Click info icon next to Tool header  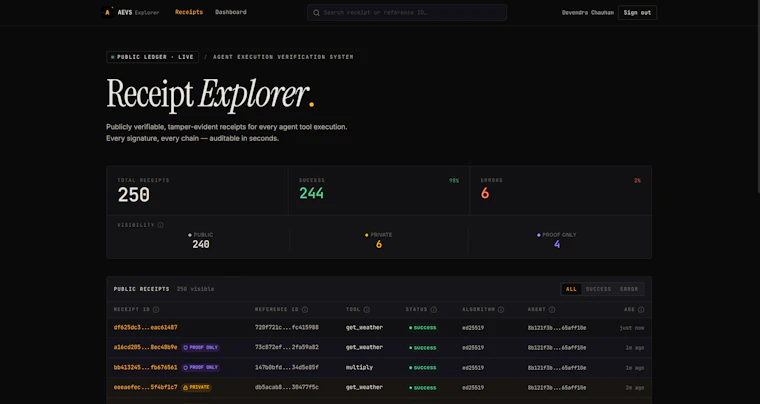pyautogui.click(x=366, y=310)
